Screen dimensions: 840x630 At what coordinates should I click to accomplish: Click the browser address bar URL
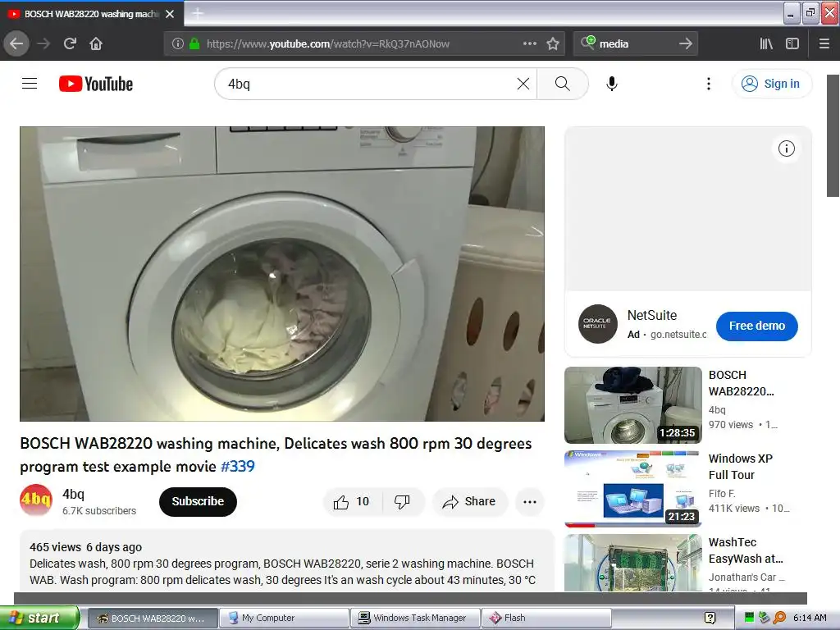pyautogui.click(x=328, y=44)
